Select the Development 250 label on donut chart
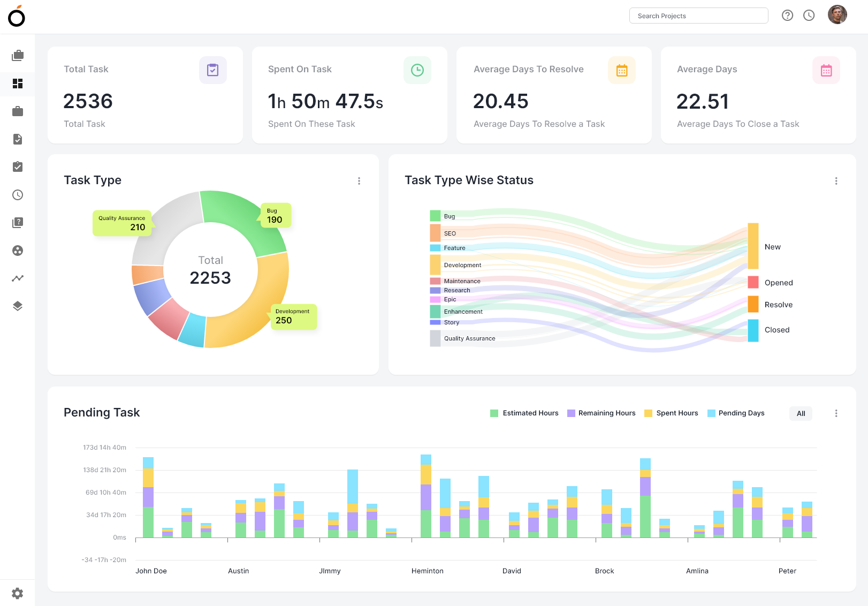Viewport: 868px width, 606px height. click(x=293, y=316)
